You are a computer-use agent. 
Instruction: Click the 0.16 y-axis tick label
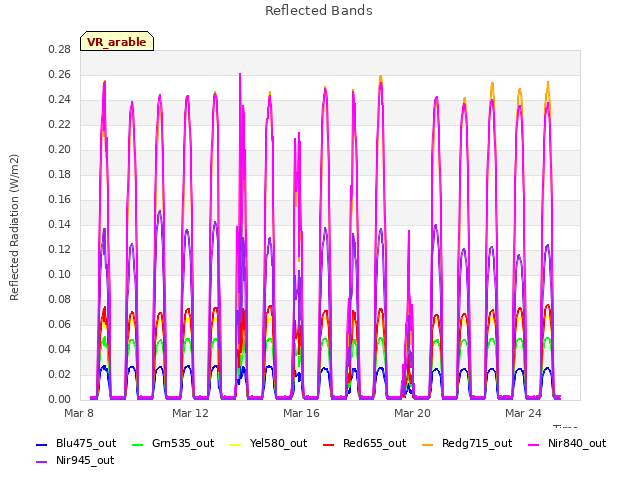pos(60,199)
